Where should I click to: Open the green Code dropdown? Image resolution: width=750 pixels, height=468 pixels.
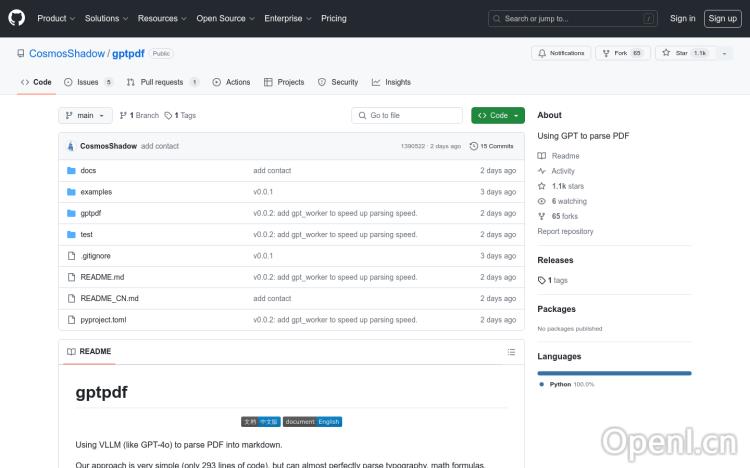click(x=497, y=116)
